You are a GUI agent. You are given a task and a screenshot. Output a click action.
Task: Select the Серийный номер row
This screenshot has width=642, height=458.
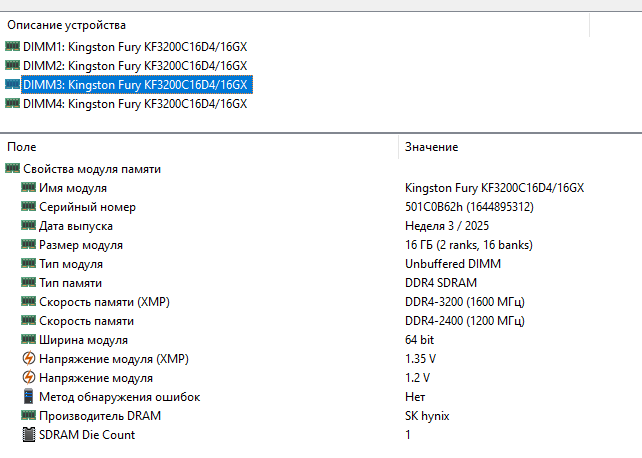click(87, 207)
